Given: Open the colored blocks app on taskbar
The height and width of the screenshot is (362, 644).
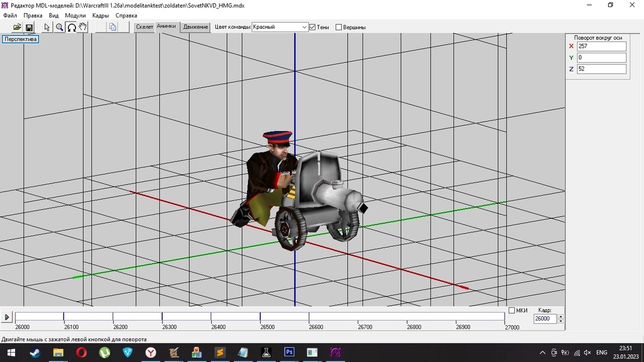Looking at the screenshot, I should (x=197, y=352).
